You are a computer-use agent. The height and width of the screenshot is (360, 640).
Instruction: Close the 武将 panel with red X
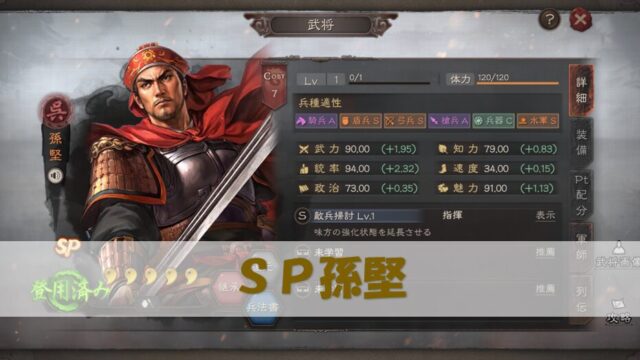click(580, 19)
